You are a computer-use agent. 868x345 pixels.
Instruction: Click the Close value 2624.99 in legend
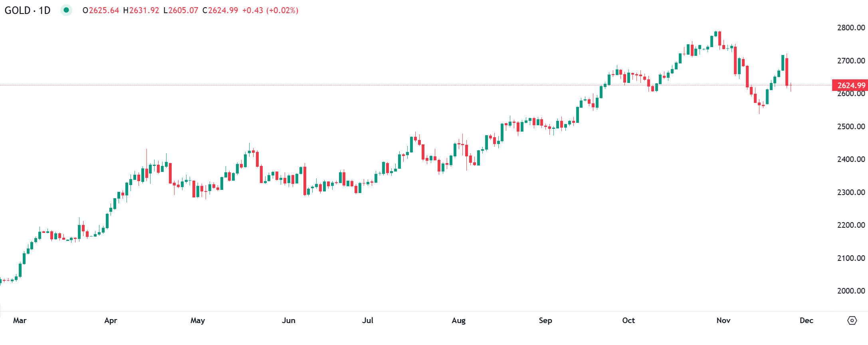[x=222, y=10]
